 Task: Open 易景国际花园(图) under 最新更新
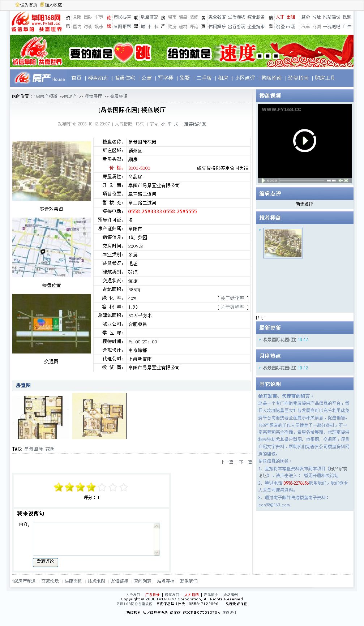coord(279,340)
